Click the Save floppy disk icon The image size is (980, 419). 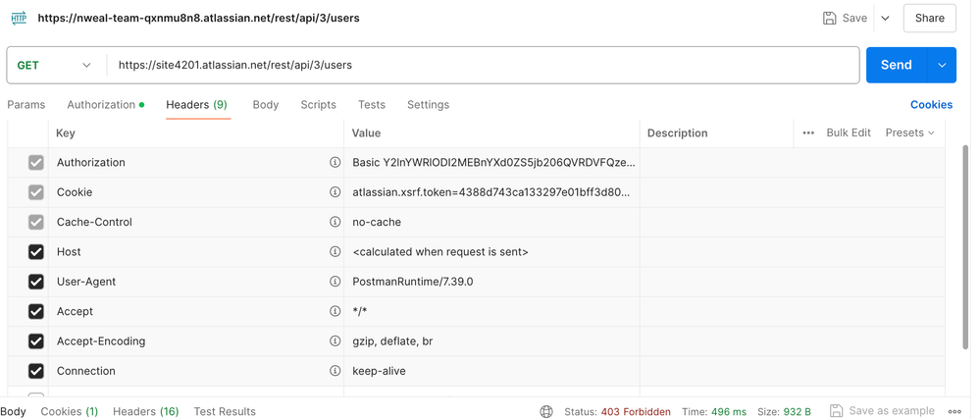pos(829,18)
